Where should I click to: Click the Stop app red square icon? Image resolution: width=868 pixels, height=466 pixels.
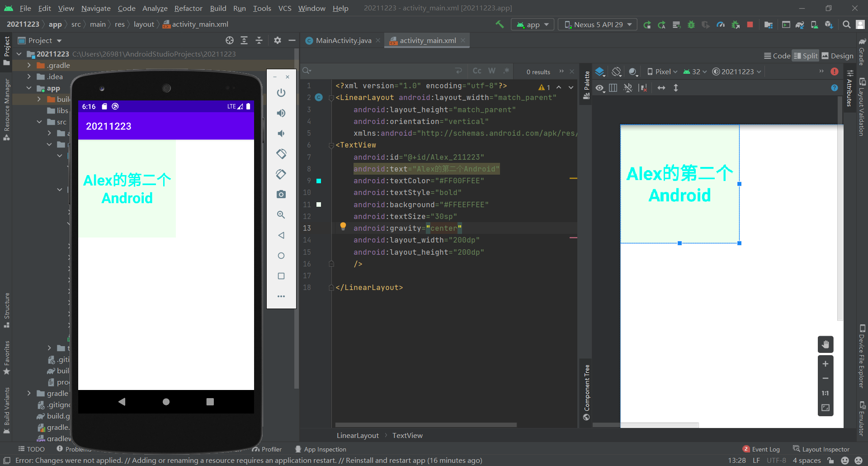point(750,25)
